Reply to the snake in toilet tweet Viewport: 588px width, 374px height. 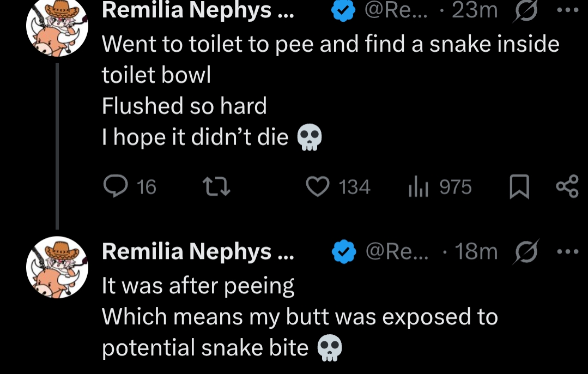click(114, 187)
